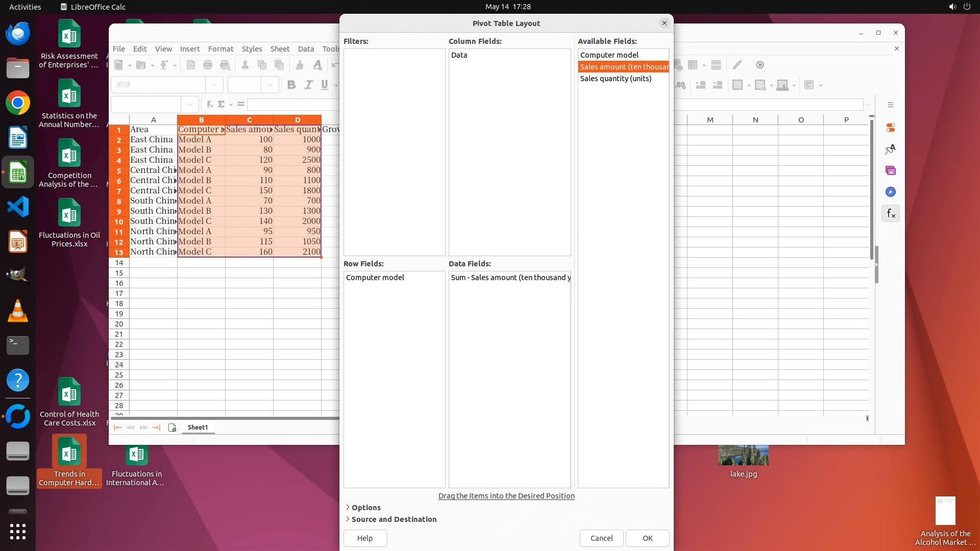980x551 pixels.
Task: Click the sidebar settings hamburger icon
Action: click(891, 105)
